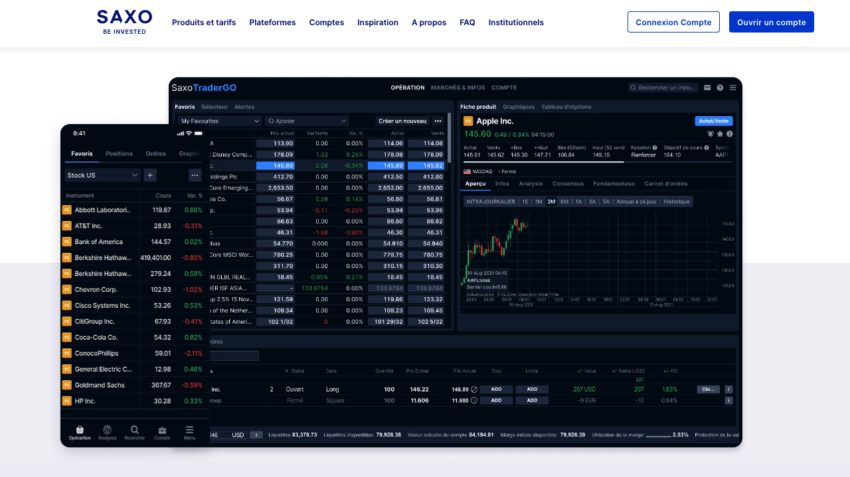Open the info icon below Achat/Vente button
Screen dimensions: 850x477
click(730, 134)
